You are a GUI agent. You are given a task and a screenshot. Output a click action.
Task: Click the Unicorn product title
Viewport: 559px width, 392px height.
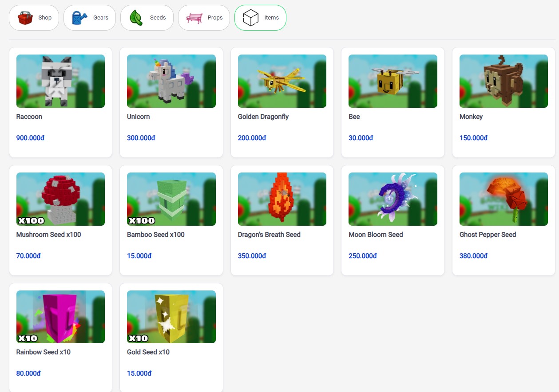(x=139, y=117)
